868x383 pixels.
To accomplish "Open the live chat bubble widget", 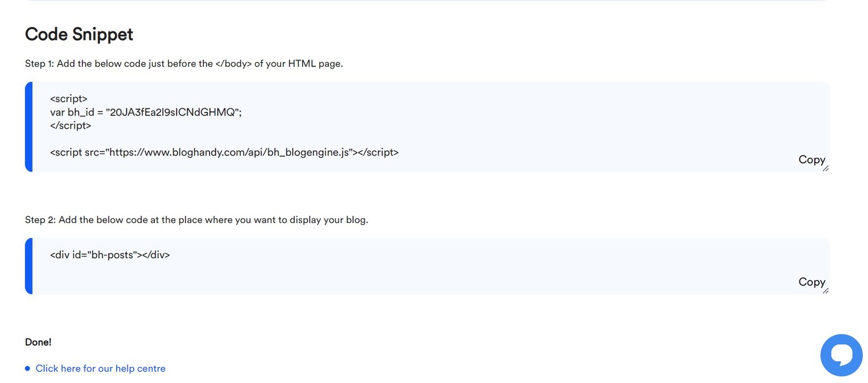I will (841, 354).
